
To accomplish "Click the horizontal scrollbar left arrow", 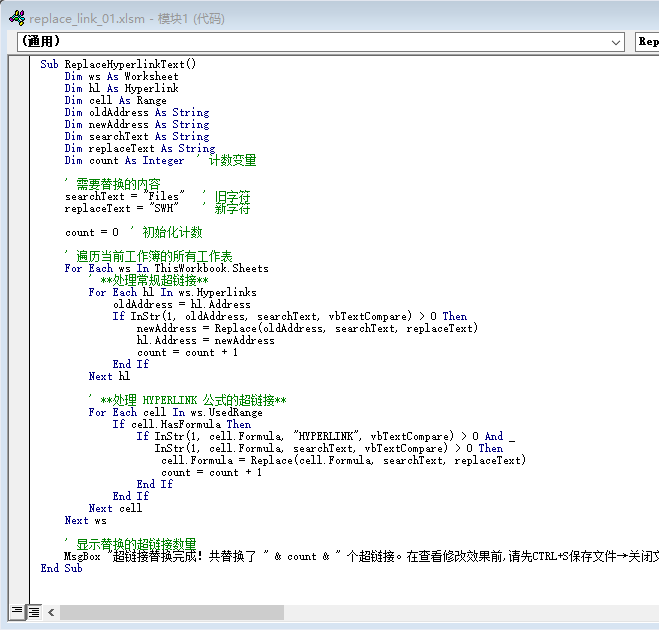I will (x=51, y=612).
